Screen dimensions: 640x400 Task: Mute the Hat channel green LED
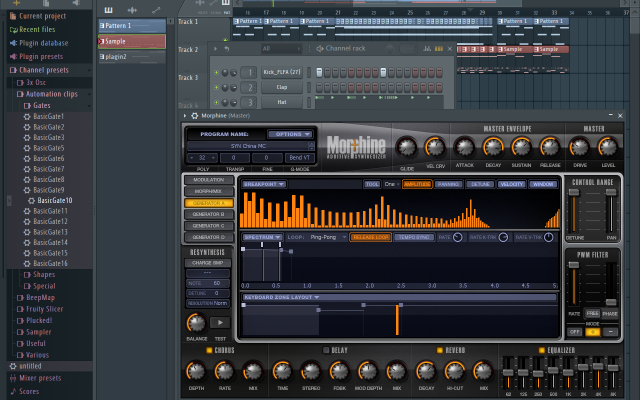coord(216,102)
